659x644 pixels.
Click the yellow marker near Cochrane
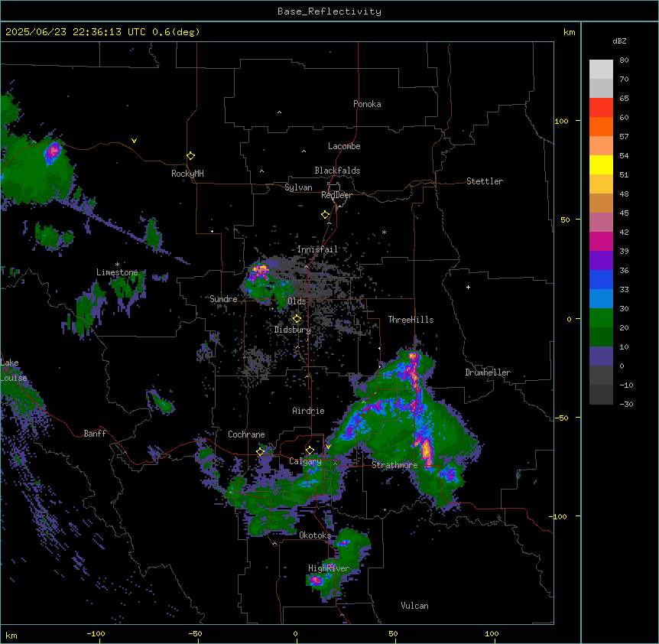click(x=260, y=451)
